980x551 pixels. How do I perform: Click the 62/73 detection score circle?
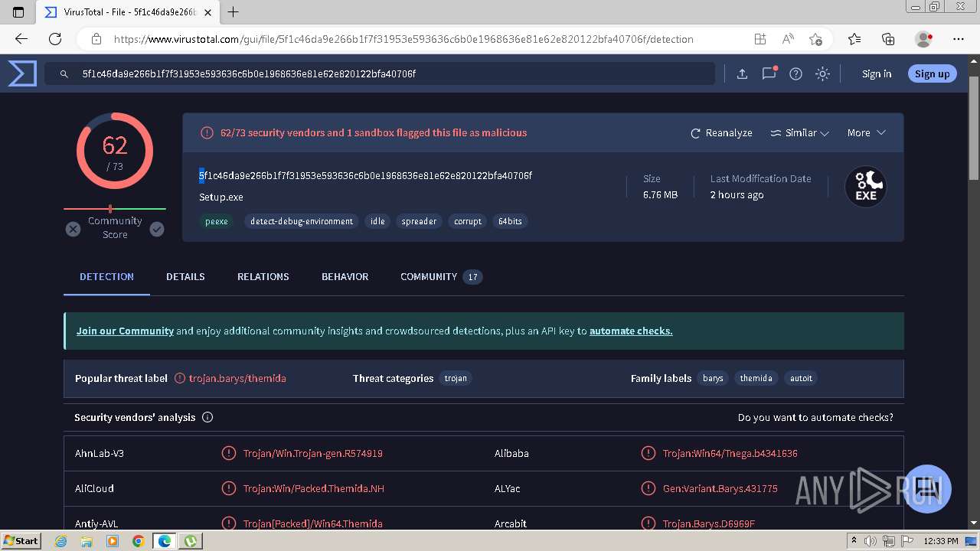click(115, 151)
